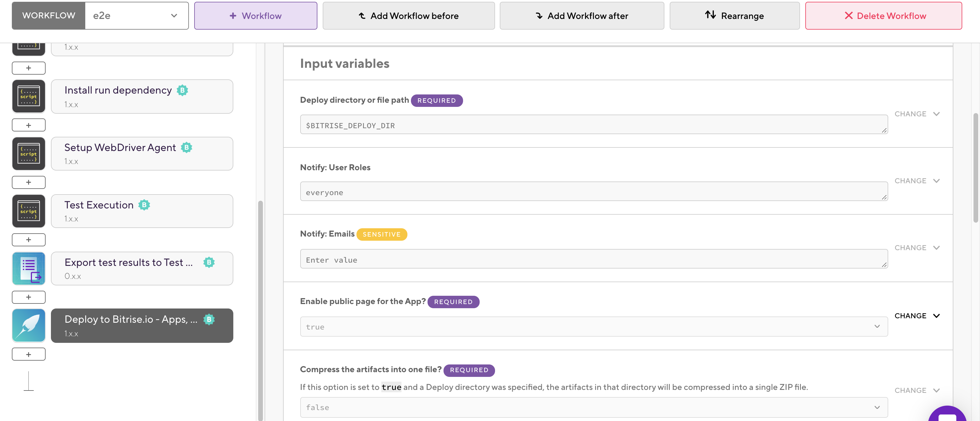Click the Test Execution script icon
This screenshot has height=421, width=980.
(x=28, y=211)
